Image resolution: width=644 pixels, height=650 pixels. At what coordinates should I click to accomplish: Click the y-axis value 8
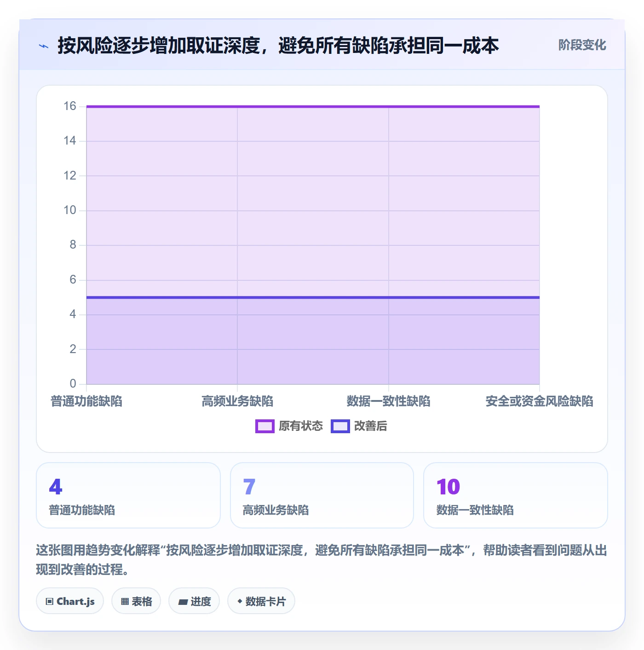73,245
